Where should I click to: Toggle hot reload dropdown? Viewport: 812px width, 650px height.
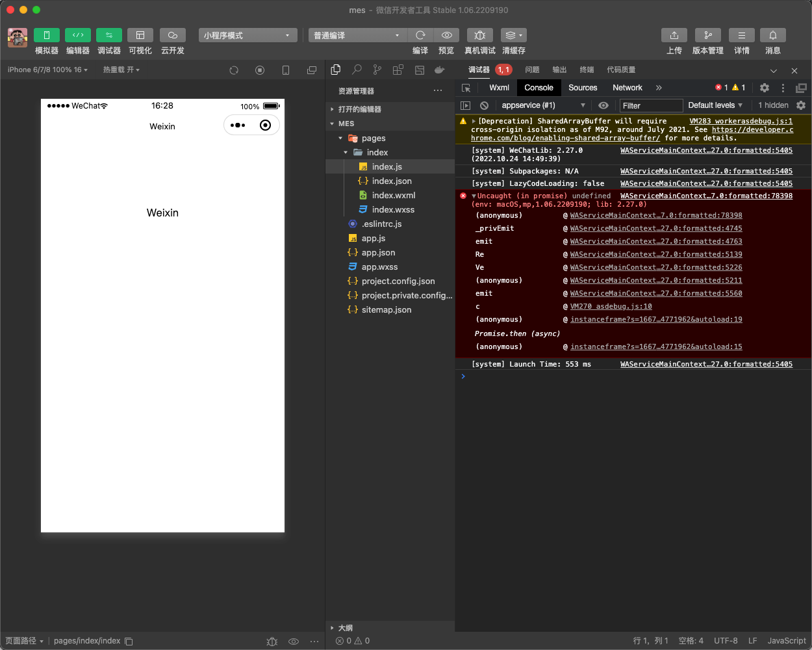pyautogui.click(x=121, y=70)
